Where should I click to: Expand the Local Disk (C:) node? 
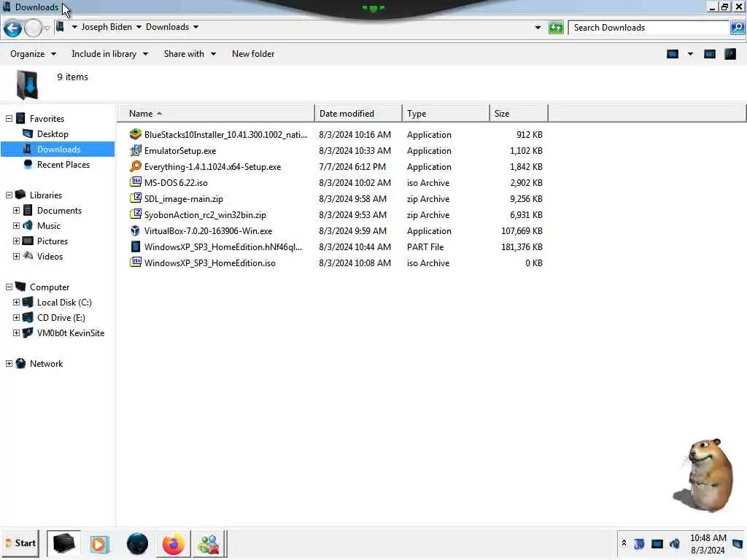coord(16,303)
